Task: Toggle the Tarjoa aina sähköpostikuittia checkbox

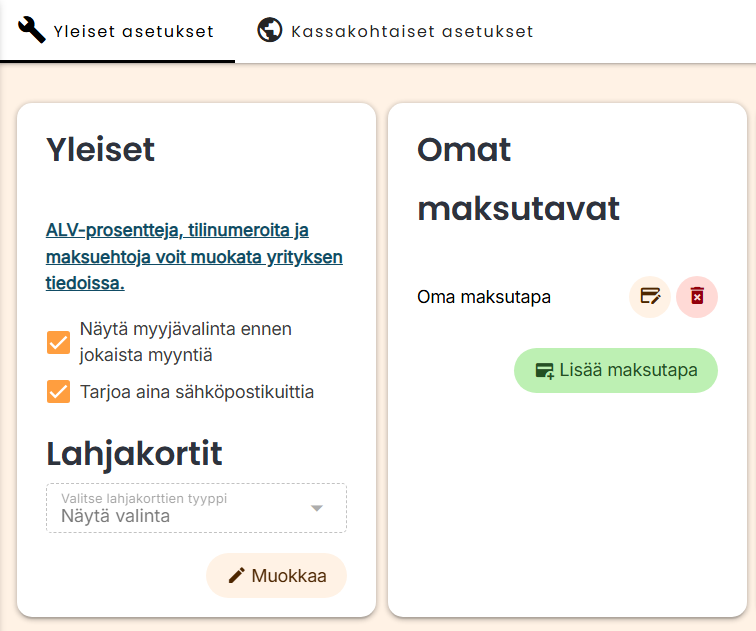Action: coord(58,391)
